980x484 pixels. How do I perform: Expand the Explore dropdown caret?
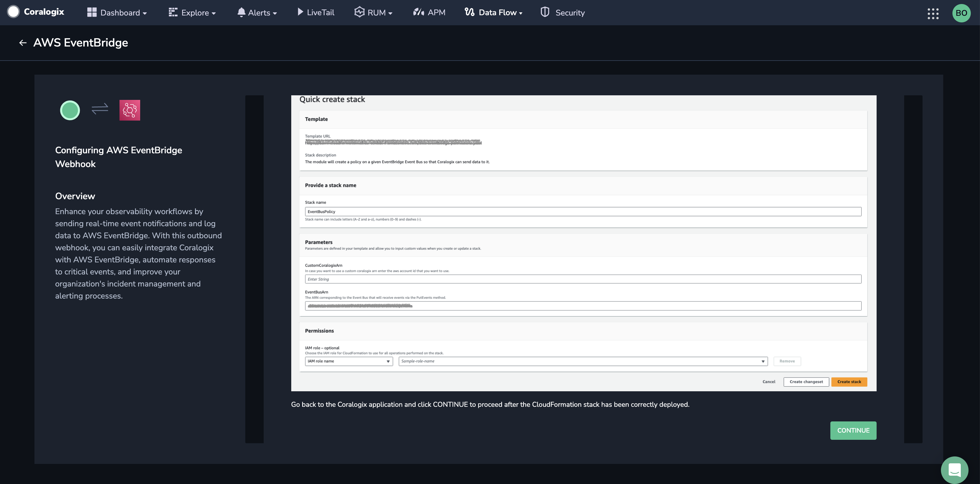(x=214, y=13)
